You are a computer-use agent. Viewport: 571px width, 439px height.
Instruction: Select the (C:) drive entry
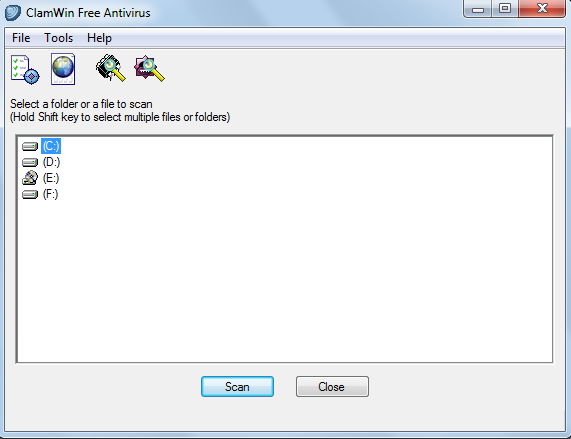51,146
